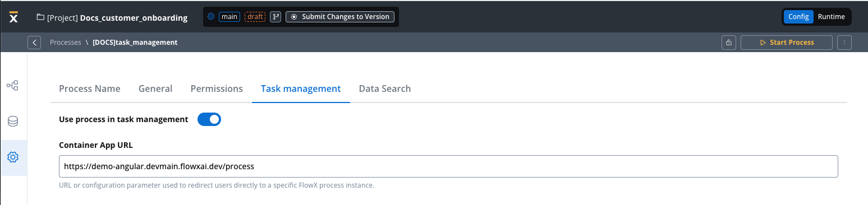Switch to Config mode

click(798, 17)
